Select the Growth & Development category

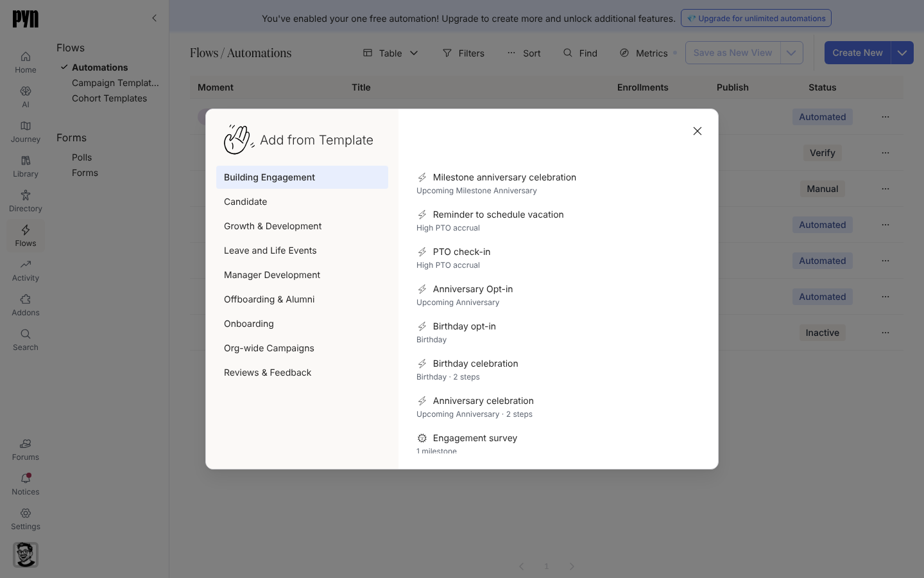(x=302, y=226)
